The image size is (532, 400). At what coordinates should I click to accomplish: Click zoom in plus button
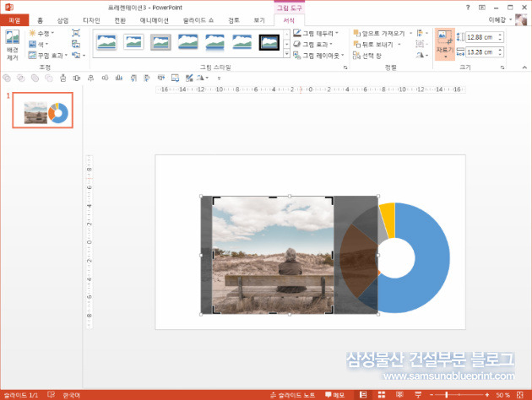click(x=487, y=395)
